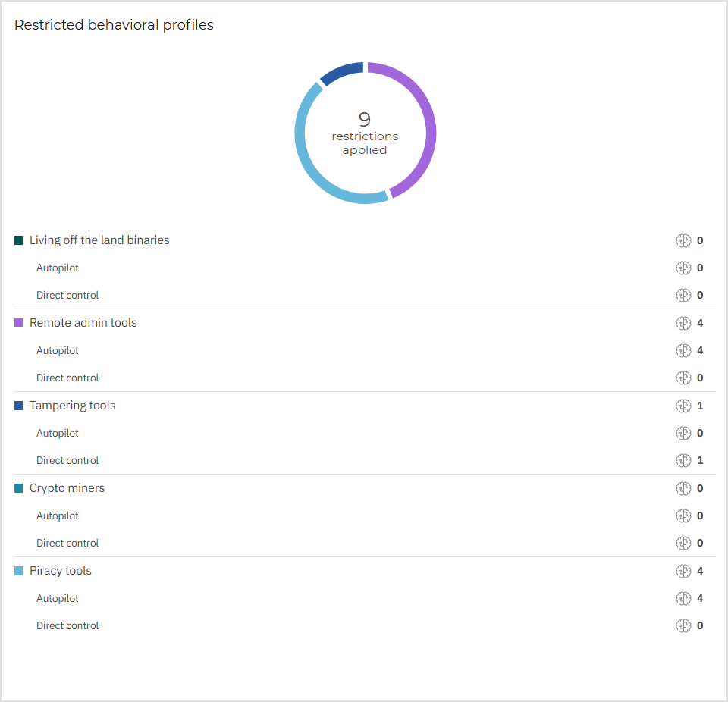Screen dimensions: 728x702
Task: Click the brain icon showing 4 beside Remote admin tools
Action: (x=683, y=323)
